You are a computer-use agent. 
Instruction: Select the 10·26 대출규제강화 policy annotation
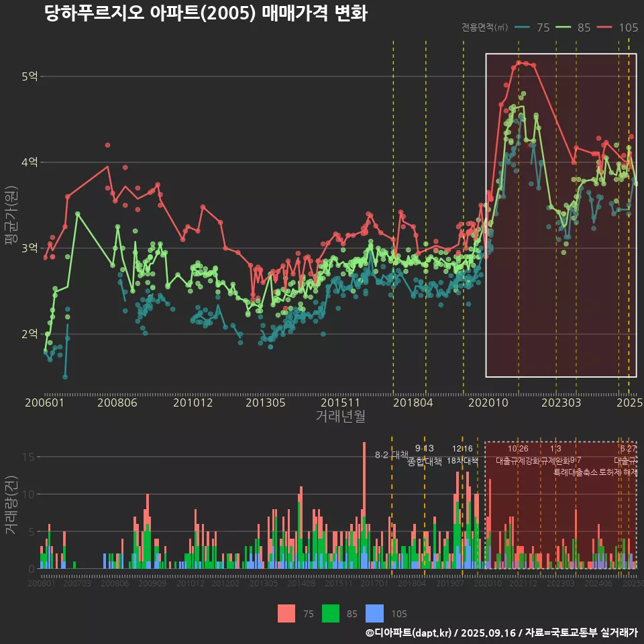pos(518,455)
